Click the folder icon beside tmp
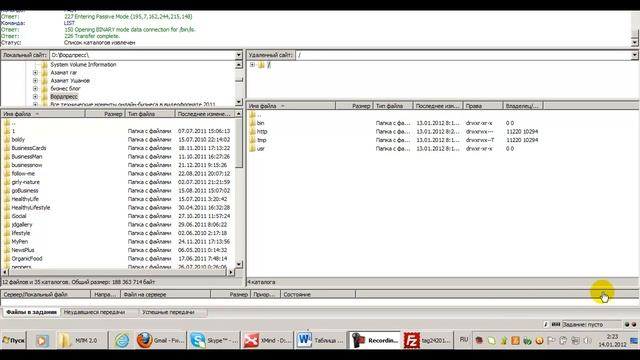The image size is (640, 360). (252, 140)
